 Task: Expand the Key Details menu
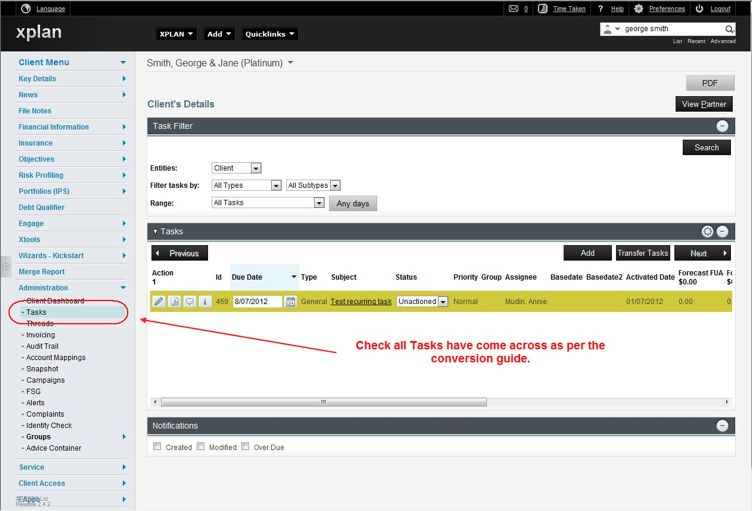(x=124, y=79)
